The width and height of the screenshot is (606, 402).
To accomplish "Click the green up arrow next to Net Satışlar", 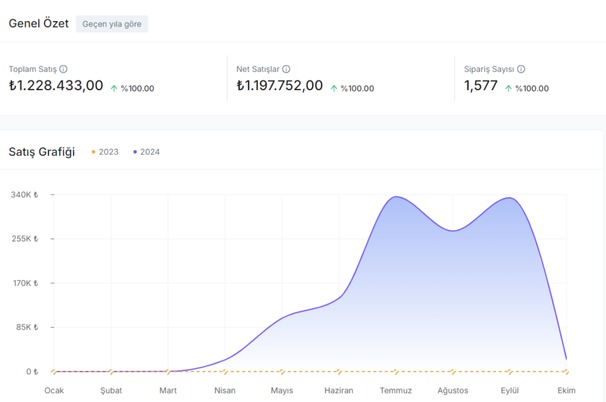I will (x=334, y=88).
